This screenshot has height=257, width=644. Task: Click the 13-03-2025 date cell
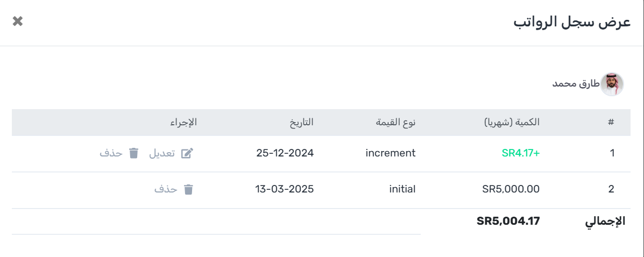tap(284, 189)
